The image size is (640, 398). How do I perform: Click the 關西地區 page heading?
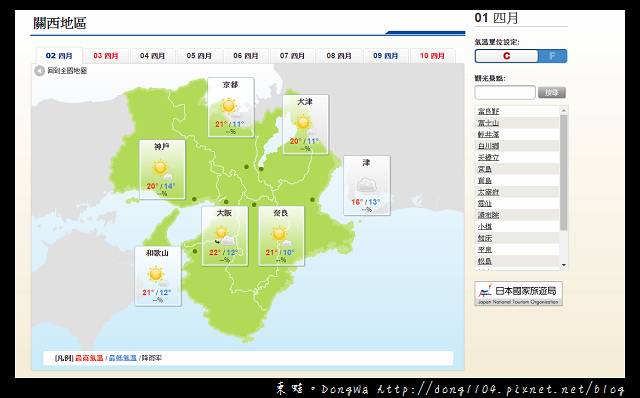click(x=60, y=23)
